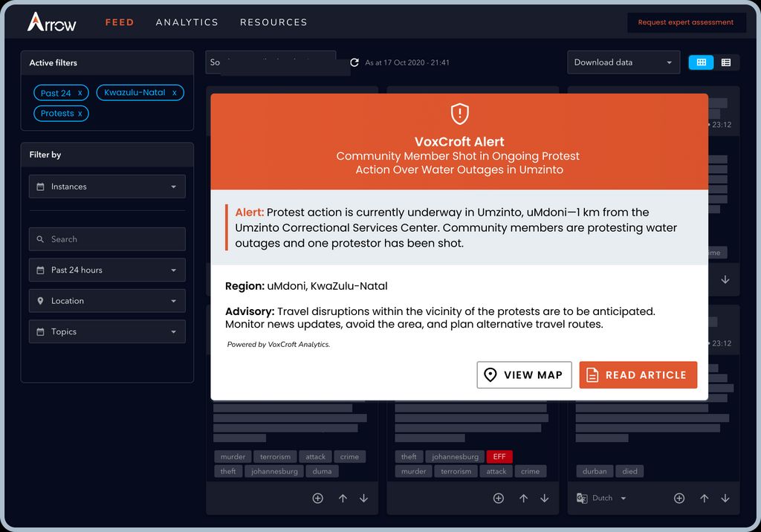
Task: Click the Arrow logo
Action: tap(51, 22)
